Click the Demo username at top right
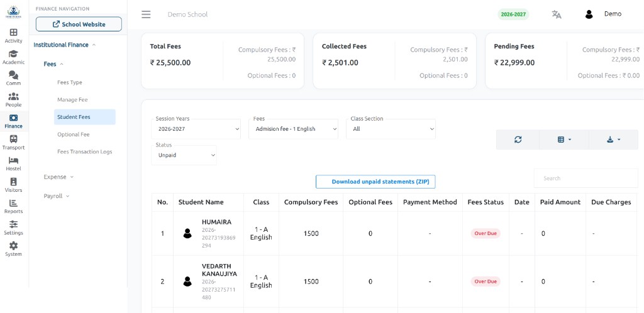This screenshot has height=313, width=644. (613, 14)
